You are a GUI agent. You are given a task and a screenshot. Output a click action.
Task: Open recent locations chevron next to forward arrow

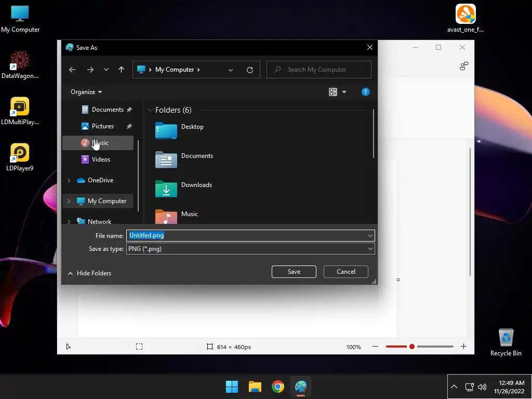click(x=106, y=70)
